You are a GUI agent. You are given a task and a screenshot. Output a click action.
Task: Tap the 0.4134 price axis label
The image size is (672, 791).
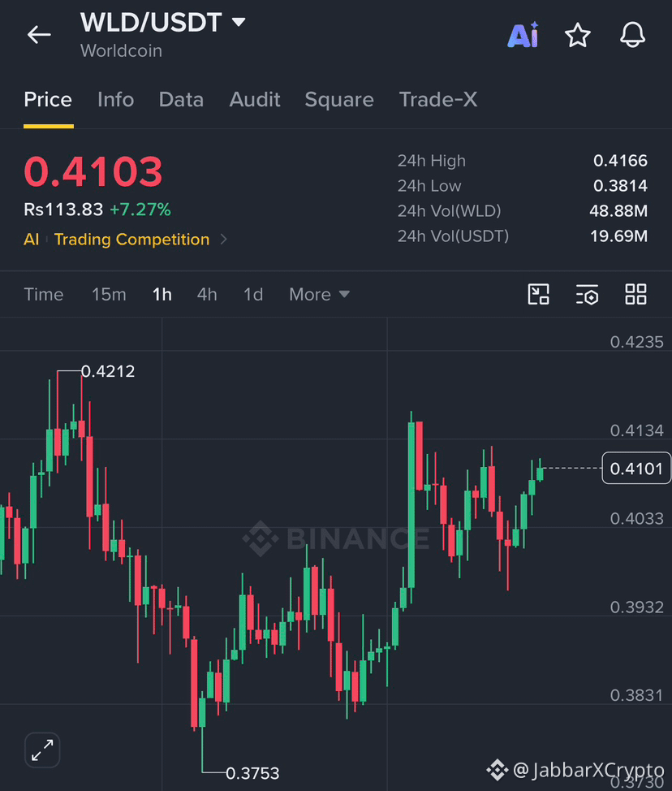(637, 430)
